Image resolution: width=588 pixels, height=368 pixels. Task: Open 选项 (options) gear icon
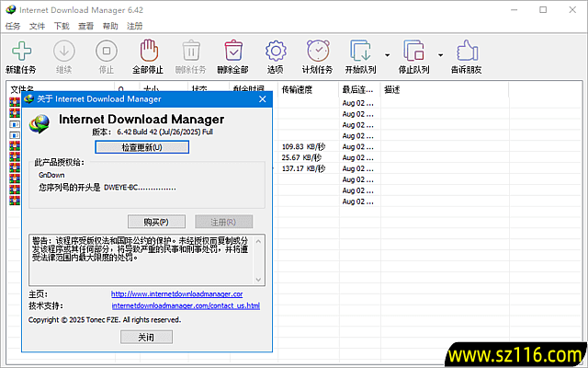coord(276,52)
